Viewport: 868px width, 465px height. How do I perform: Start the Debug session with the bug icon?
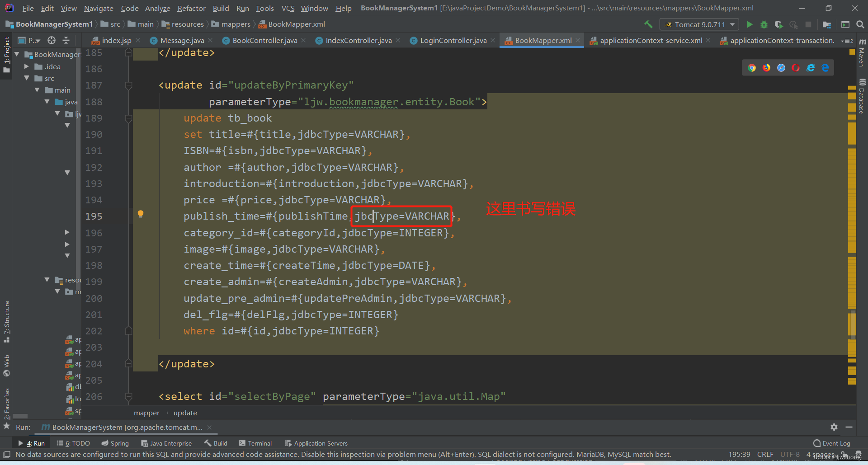(x=764, y=24)
